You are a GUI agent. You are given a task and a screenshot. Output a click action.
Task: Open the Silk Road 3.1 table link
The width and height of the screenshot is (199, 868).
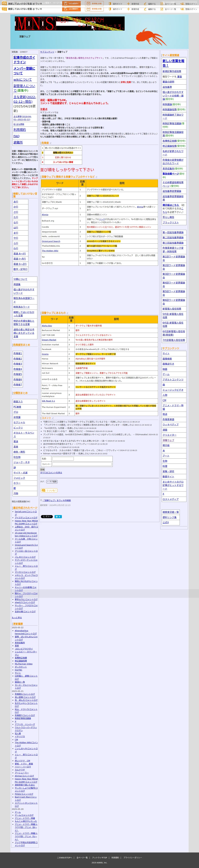(48, 401)
